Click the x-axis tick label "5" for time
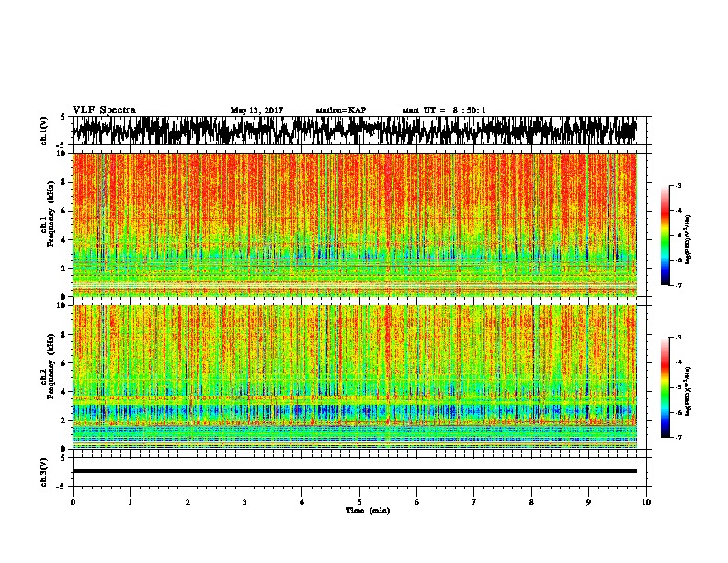 359,502
